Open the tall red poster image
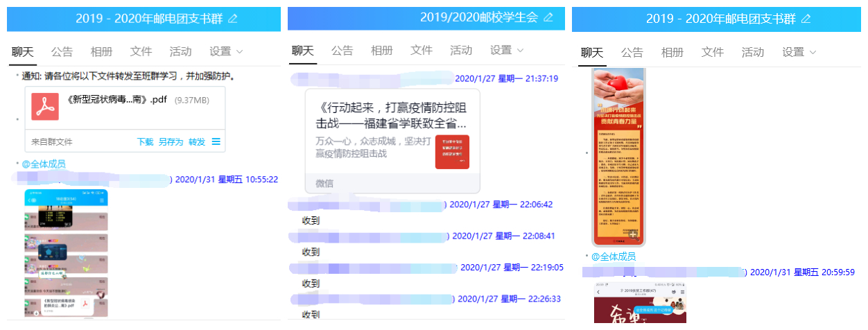 click(x=618, y=157)
